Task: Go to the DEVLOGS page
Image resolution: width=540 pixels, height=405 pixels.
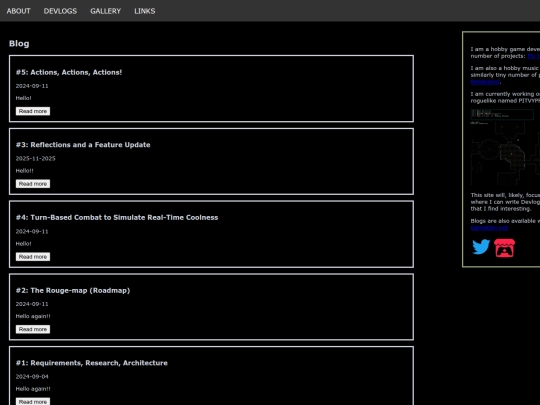Action: [x=60, y=11]
